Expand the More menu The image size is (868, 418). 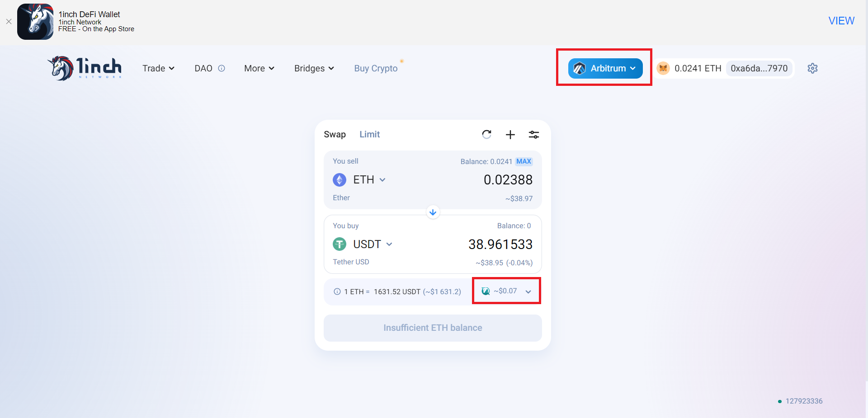click(x=259, y=68)
